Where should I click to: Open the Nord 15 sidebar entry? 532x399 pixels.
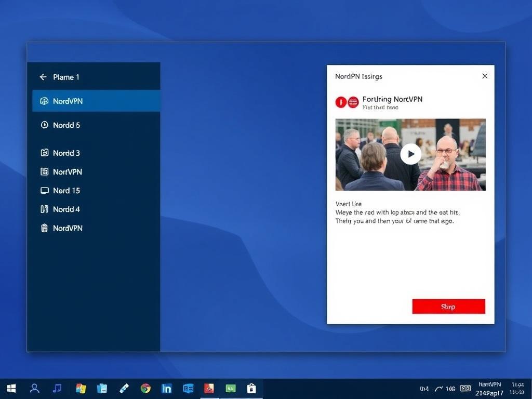click(96, 190)
